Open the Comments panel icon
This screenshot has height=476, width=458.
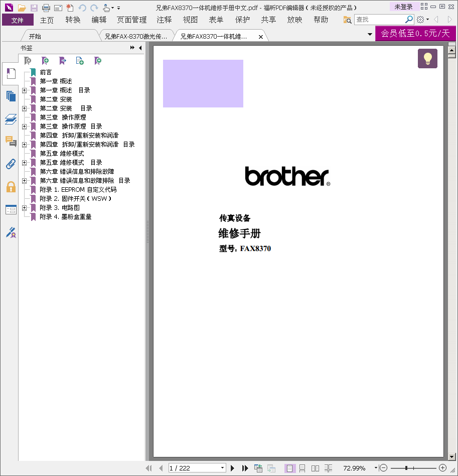(x=11, y=142)
